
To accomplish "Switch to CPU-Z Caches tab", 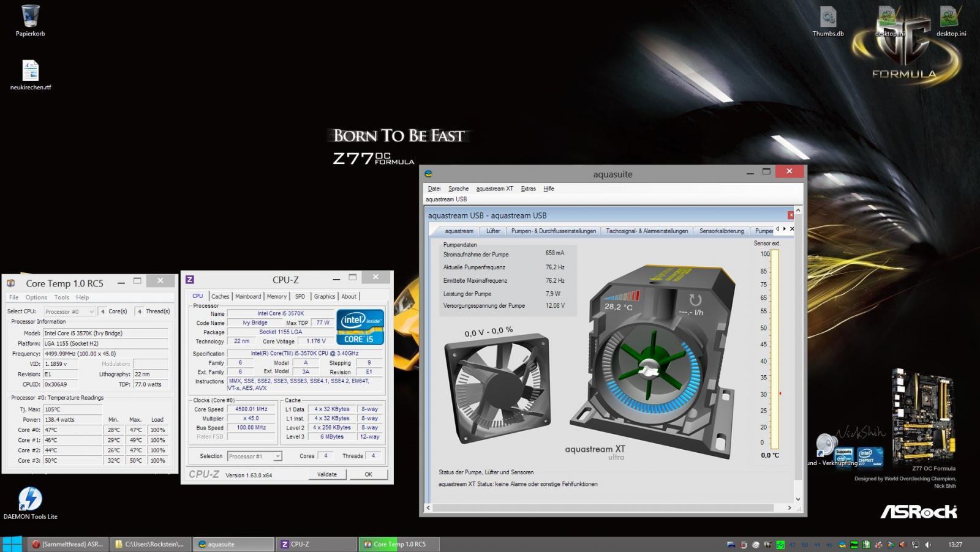I will pyautogui.click(x=220, y=296).
